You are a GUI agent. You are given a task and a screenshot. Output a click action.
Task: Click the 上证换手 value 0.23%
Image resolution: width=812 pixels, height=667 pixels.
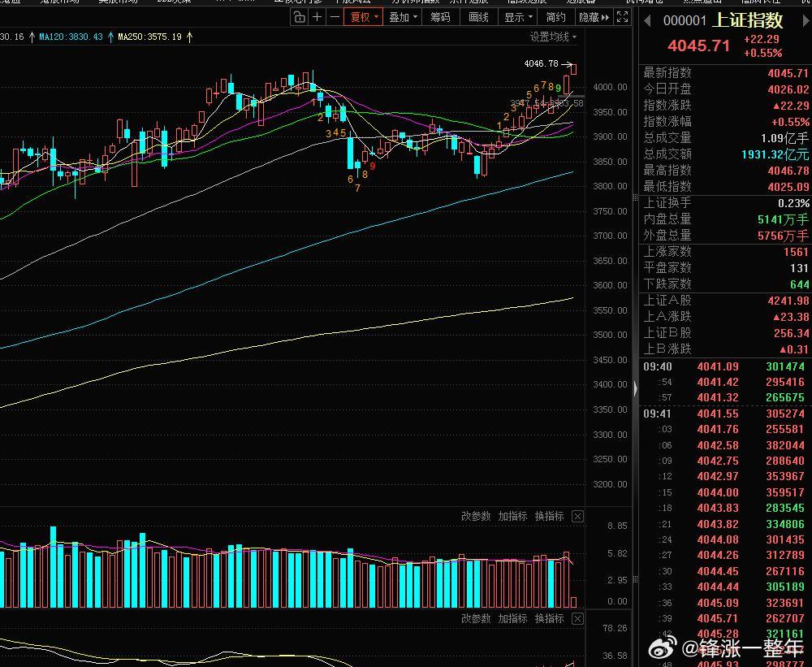point(793,203)
